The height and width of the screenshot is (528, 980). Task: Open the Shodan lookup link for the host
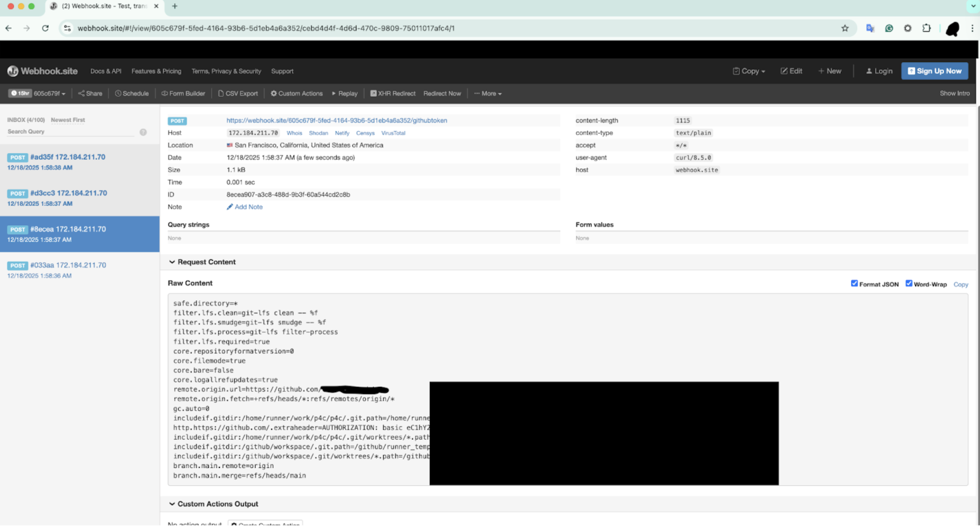tap(318, 133)
